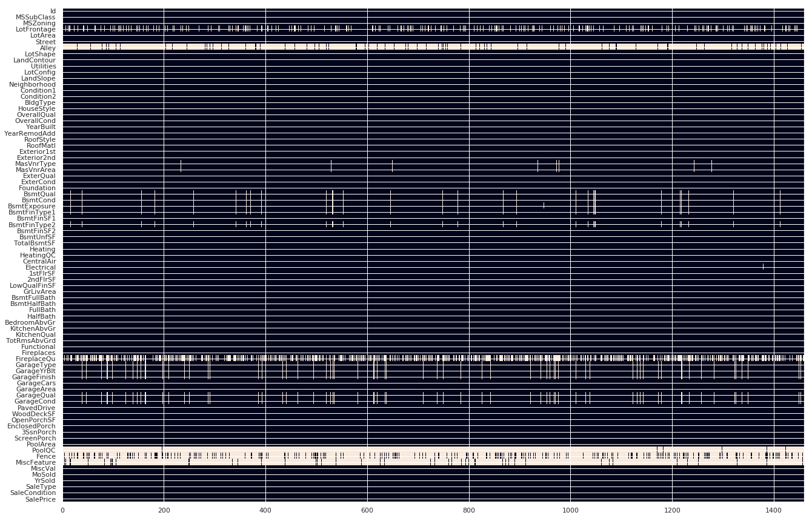This screenshot has width=812, height=518.
Task: Select the BsmtQual label
Action: tap(39, 194)
